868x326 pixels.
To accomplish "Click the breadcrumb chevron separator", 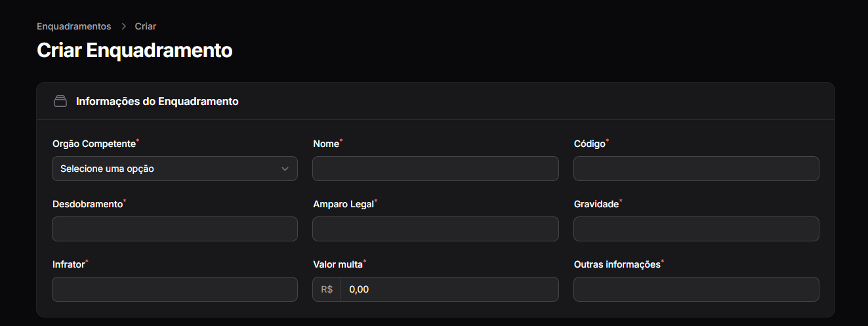I will pyautogui.click(x=123, y=26).
